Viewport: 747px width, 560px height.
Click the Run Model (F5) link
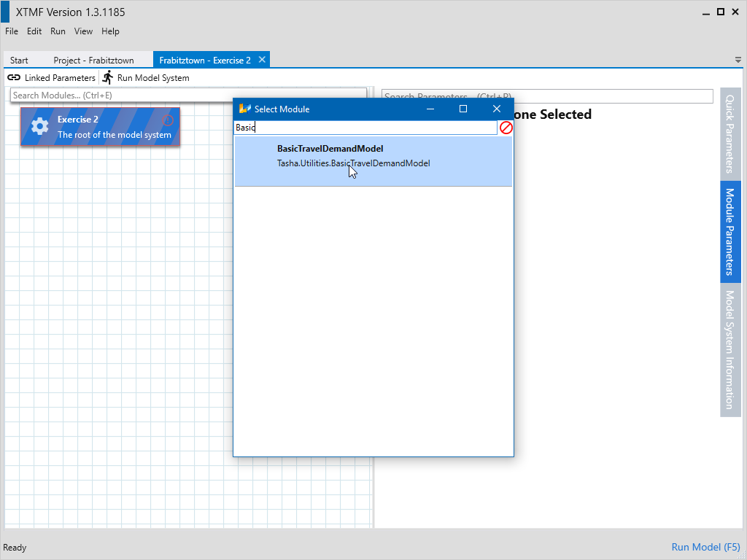click(705, 547)
